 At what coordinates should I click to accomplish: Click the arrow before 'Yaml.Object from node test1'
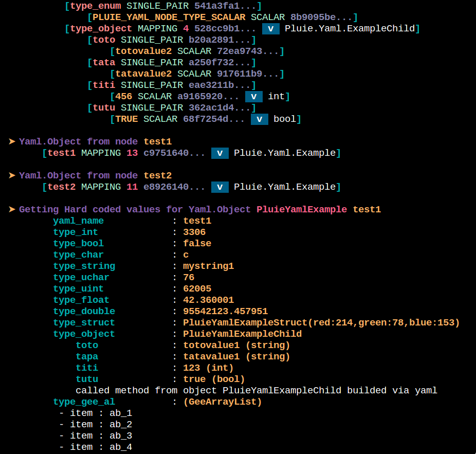(x=12, y=141)
